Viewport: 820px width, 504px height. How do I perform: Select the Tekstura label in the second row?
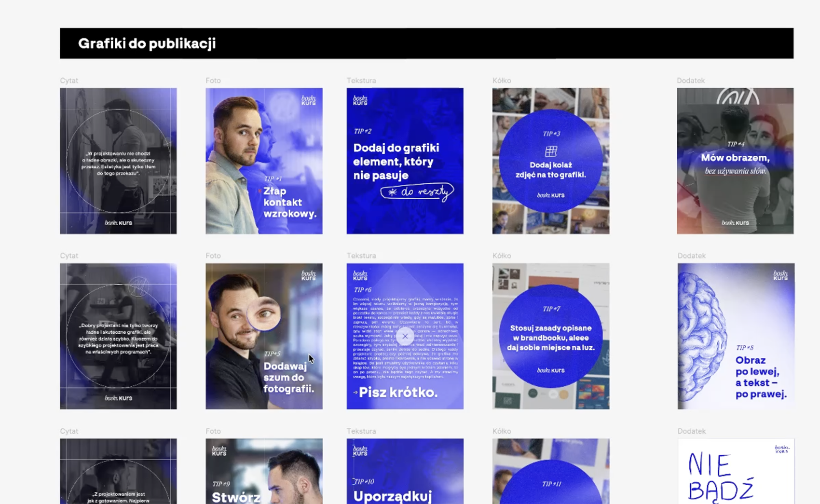coord(361,256)
